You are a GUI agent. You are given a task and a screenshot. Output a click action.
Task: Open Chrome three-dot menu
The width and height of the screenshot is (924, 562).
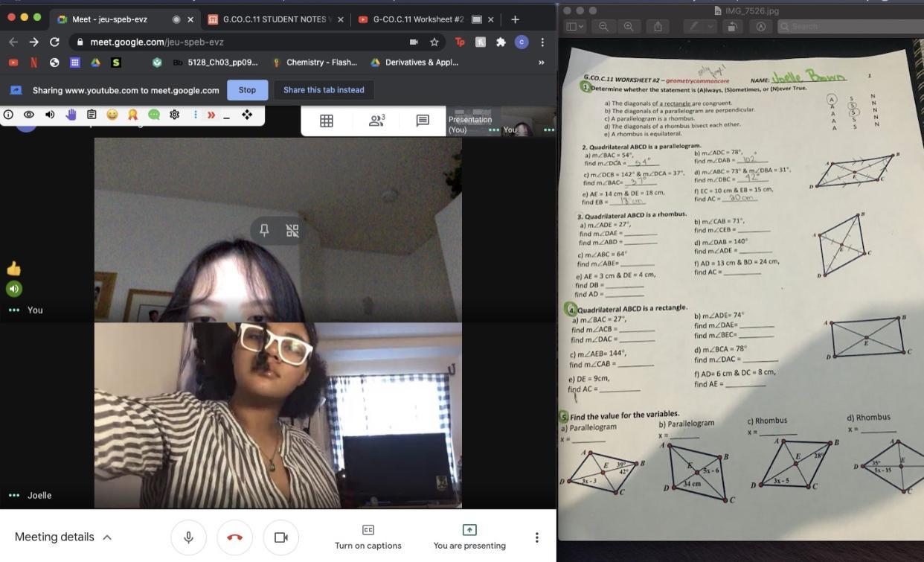coord(542,42)
